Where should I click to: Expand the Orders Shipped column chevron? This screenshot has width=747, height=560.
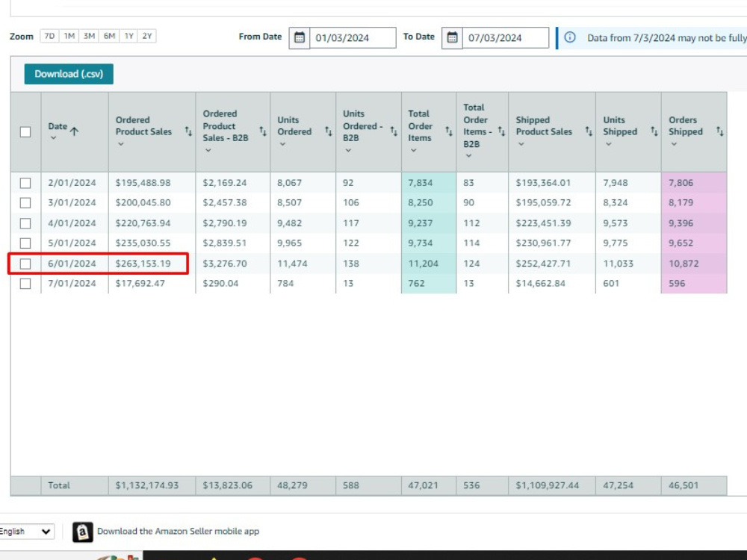674,144
